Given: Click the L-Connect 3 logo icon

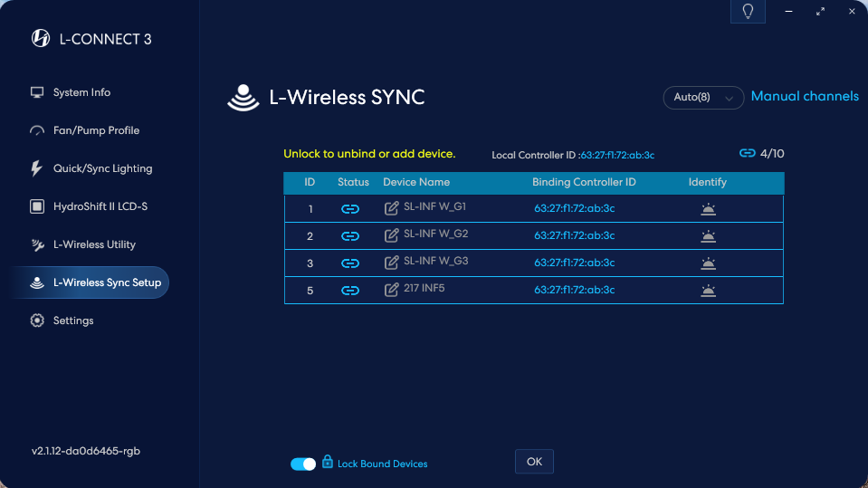Looking at the screenshot, I should (x=40, y=38).
